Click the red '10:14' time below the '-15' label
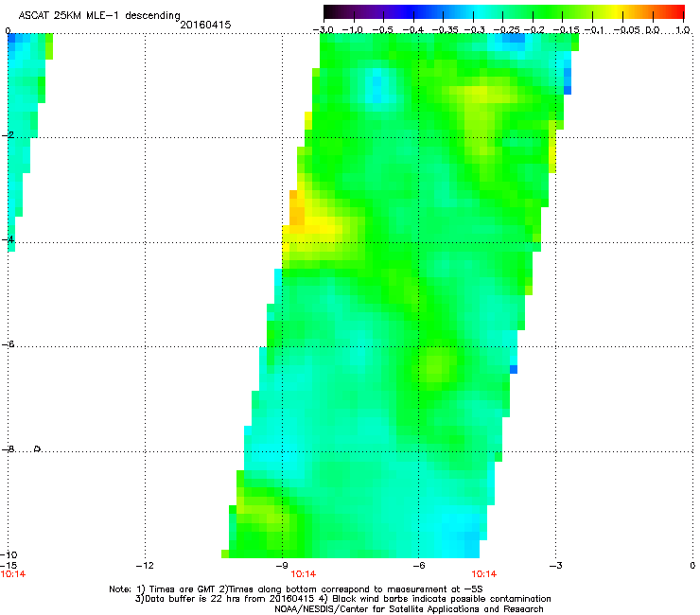This screenshot has width=700, height=615. pyautogui.click(x=13, y=574)
